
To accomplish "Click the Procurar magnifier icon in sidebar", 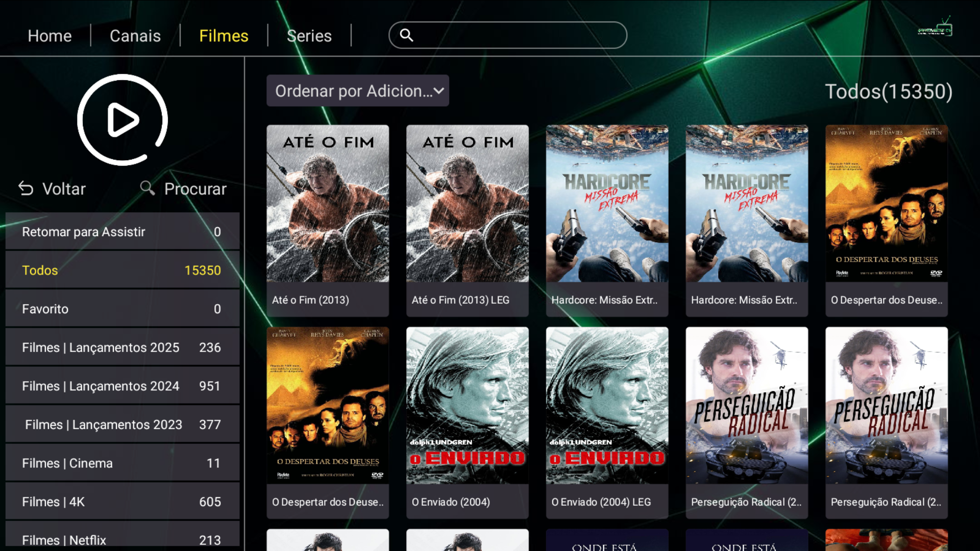I will point(148,188).
